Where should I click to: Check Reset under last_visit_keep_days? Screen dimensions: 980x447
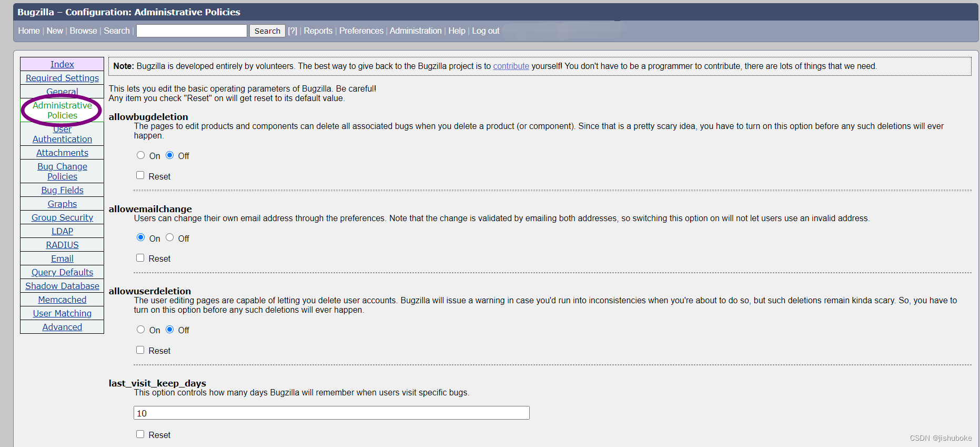point(140,434)
